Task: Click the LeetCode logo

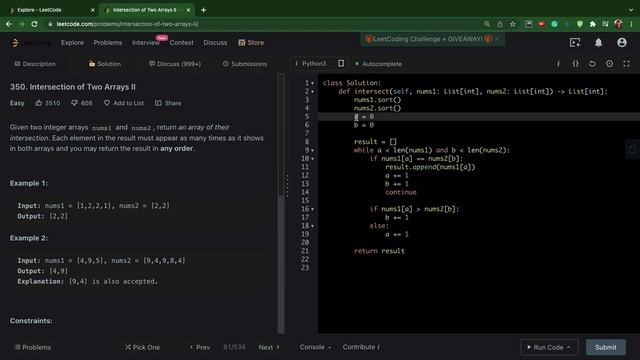Action: (31, 42)
